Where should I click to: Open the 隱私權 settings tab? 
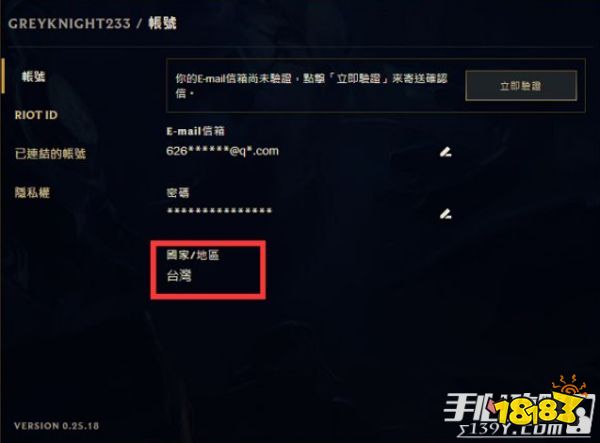tap(32, 192)
